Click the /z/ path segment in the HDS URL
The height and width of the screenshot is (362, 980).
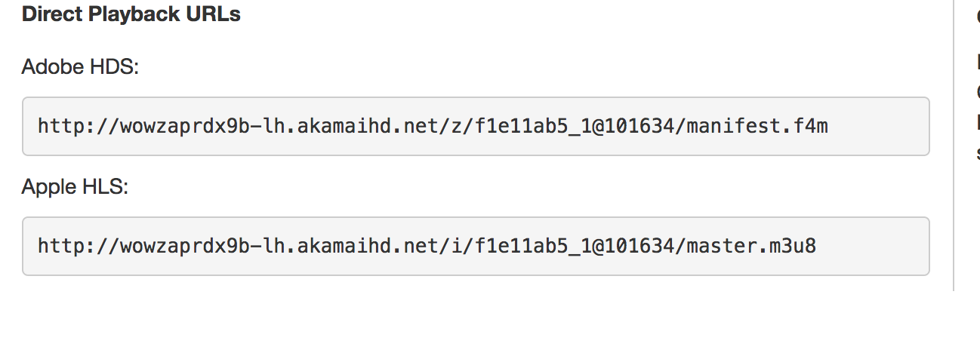coord(458,126)
